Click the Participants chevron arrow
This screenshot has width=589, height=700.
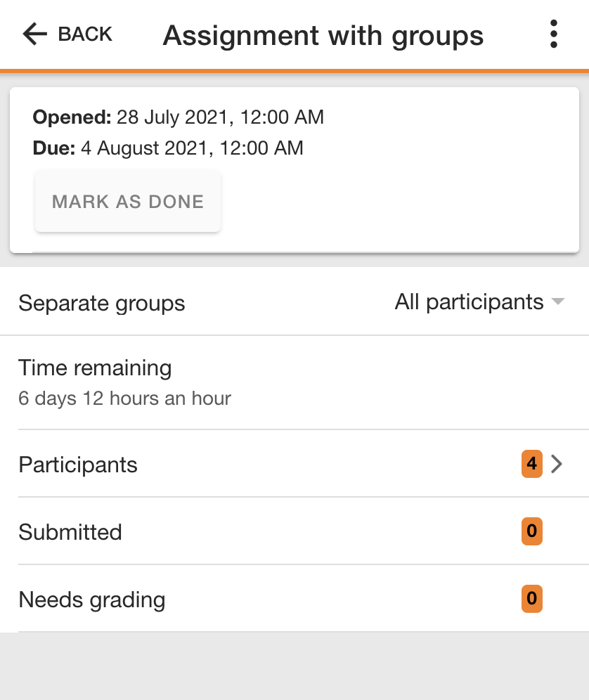click(x=557, y=464)
